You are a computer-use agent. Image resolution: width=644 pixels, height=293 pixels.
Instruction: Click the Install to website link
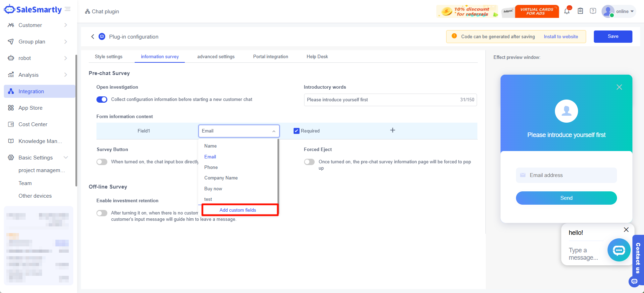(x=561, y=37)
